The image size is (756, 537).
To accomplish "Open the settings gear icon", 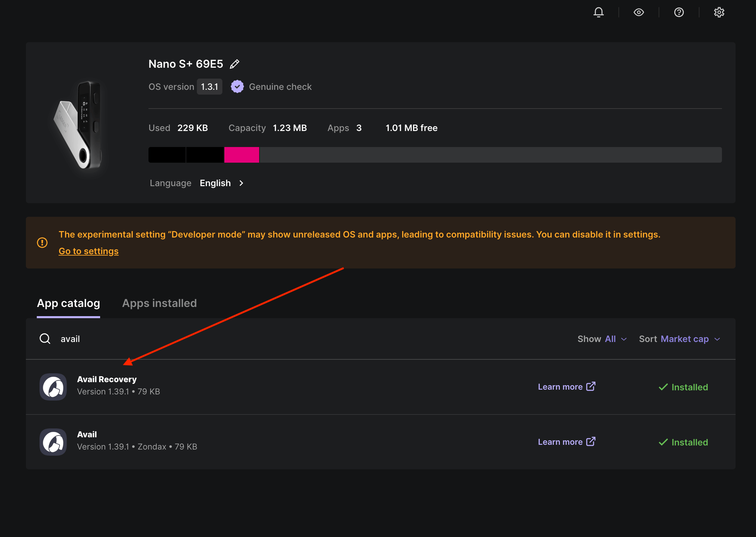I will (x=719, y=13).
